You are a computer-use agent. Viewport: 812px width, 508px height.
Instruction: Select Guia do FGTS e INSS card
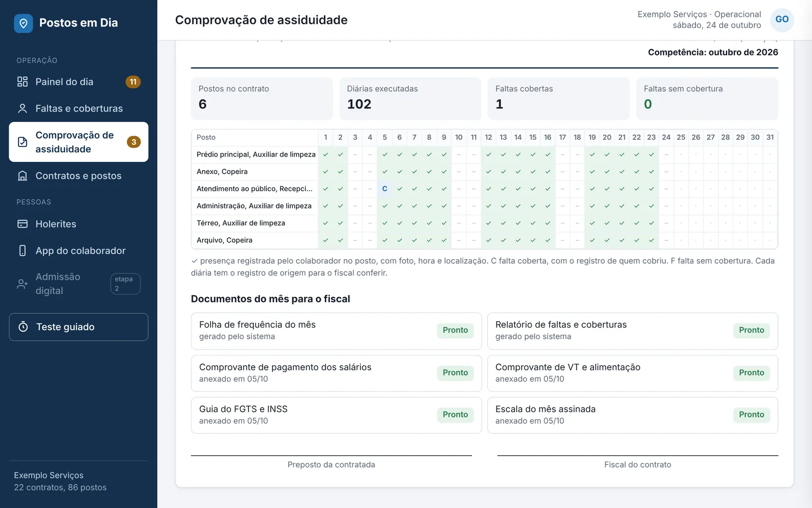336,415
